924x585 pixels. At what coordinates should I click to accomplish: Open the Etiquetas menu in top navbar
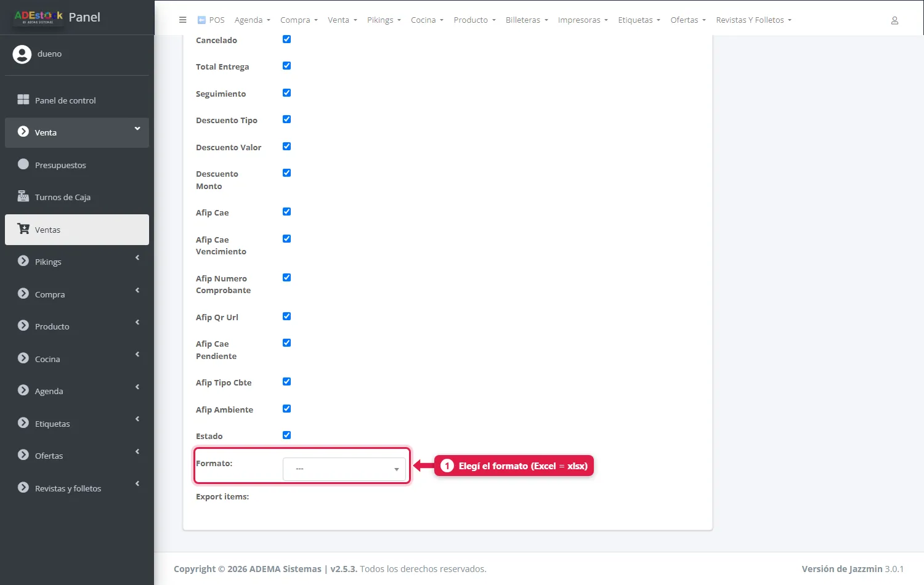click(639, 20)
